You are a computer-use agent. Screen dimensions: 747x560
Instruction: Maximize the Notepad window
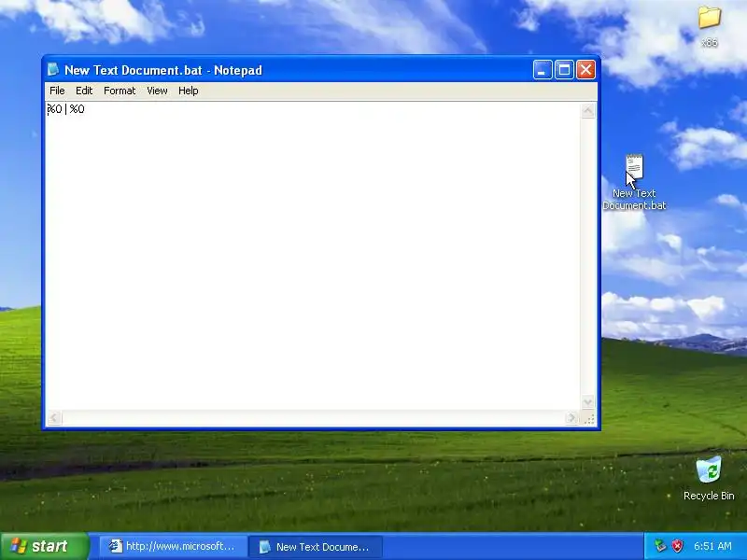coord(565,70)
